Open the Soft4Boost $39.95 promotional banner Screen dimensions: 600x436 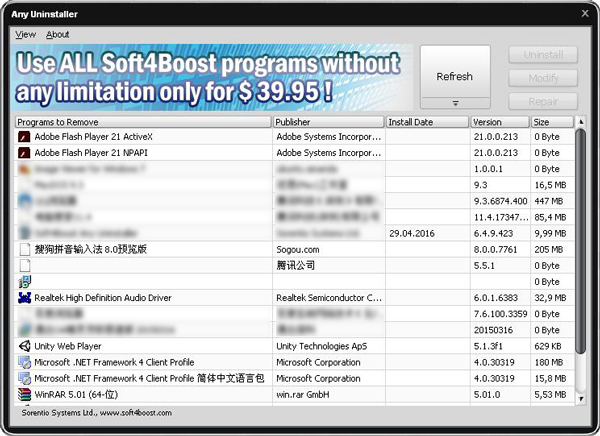[212, 78]
